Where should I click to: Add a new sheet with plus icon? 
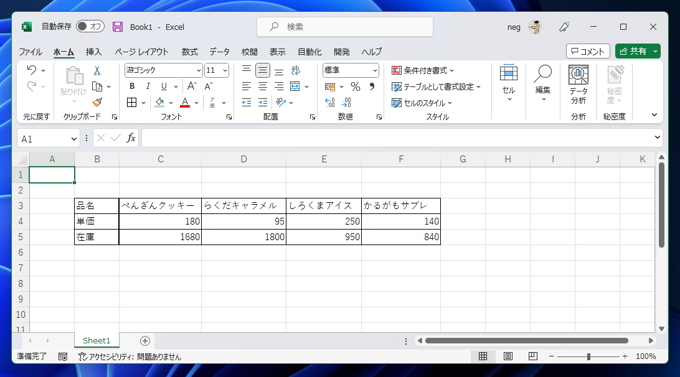[x=145, y=341]
